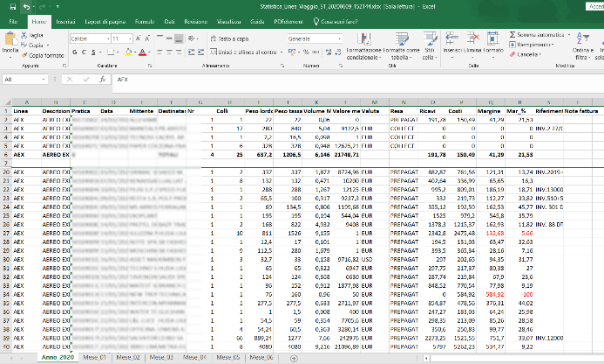Click the Undo arrow icon
Screen dimensions: 604x364
pyautogui.click(x=26, y=7)
